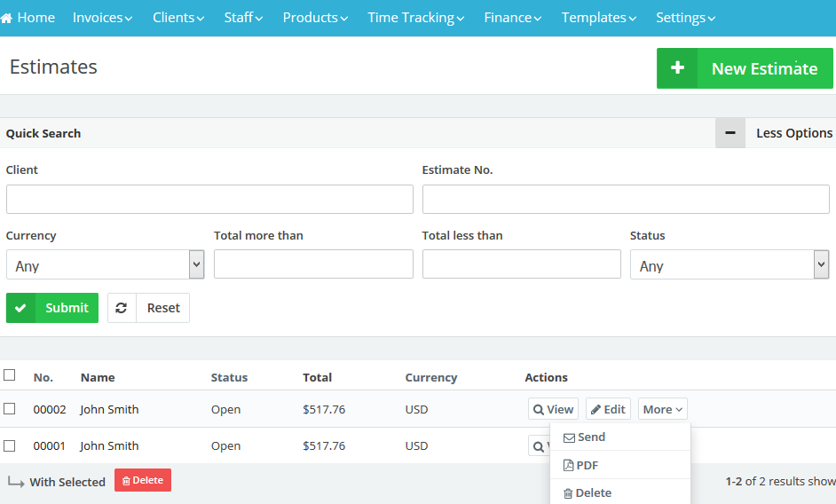Viewport: 836px width, 504px height.
Task: Click the Reset button label
Action: (163, 308)
